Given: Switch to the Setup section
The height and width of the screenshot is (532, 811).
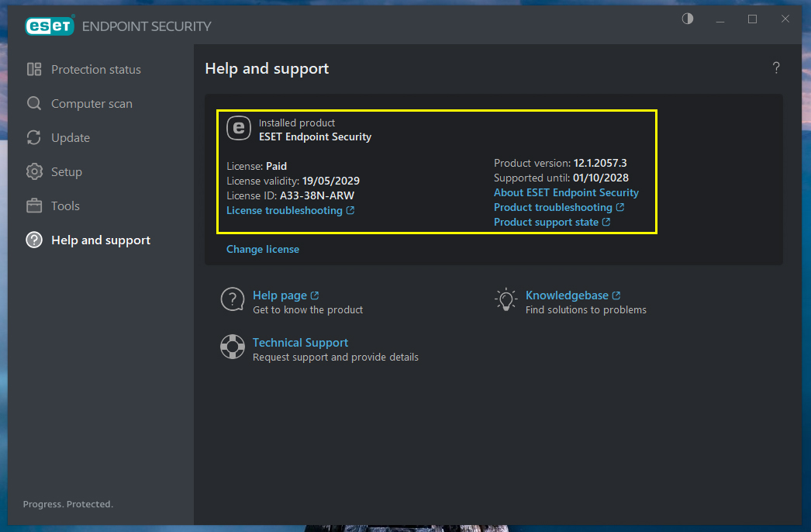Looking at the screenshot, I should [66, 172].
